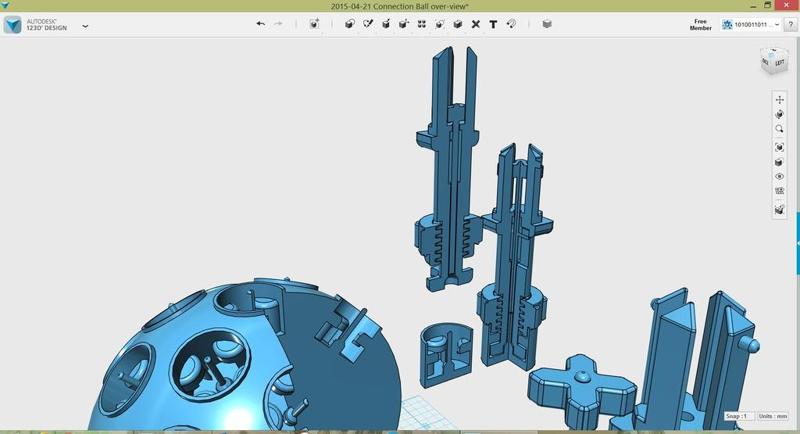Click the Snap value field
Image resolution: width=800 pixels, height=434 pixels.
(739, 416)
